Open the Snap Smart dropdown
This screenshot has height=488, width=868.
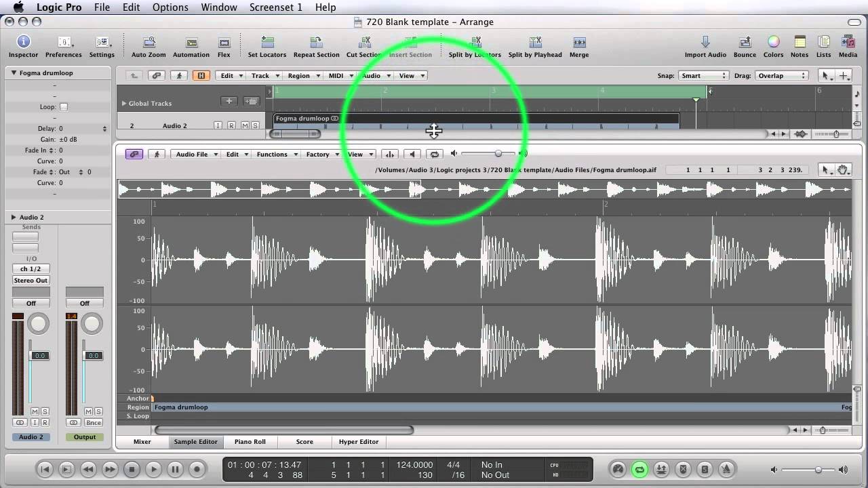[703, 76]
